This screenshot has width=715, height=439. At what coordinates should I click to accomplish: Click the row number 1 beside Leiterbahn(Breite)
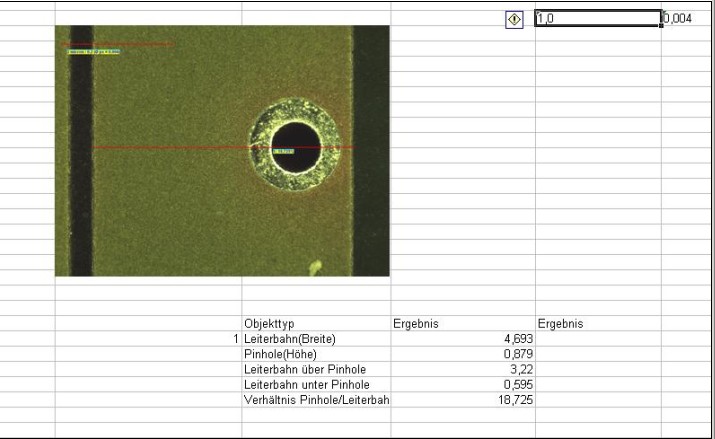pyautogui.click(x=236, y=339)
